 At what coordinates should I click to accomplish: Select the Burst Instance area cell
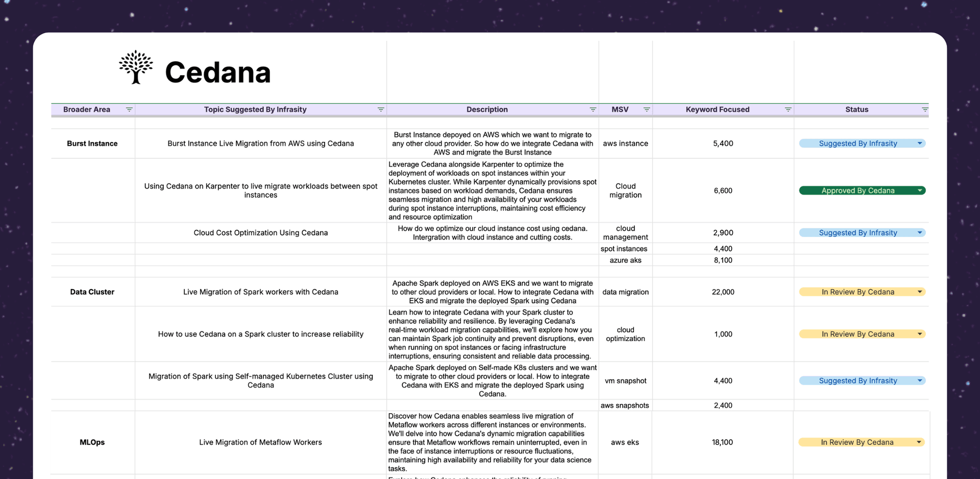point(92,143)
